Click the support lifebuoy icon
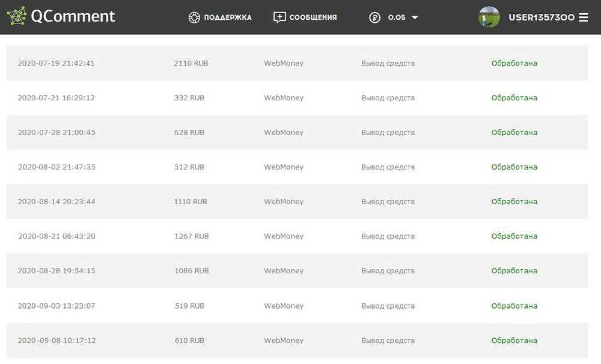The width and height of the screenshot is (601, 364). click(194, 17)
